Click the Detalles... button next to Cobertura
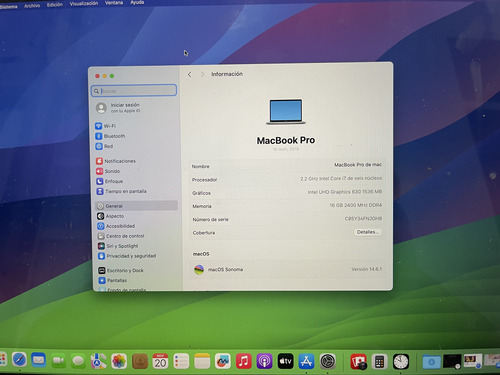This screenshot has height=375, width=500. [367, 232]
